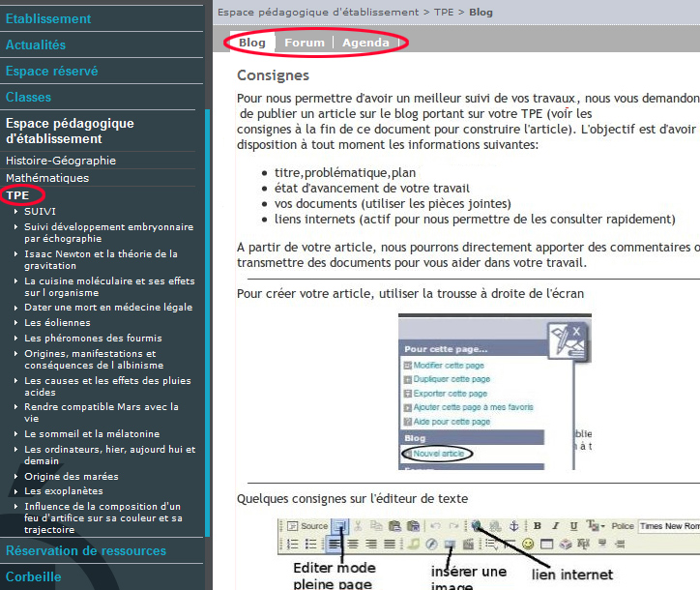Open Les exoplanètes page
This screenshot has width=700, height=590.
[x=64, y=490]
